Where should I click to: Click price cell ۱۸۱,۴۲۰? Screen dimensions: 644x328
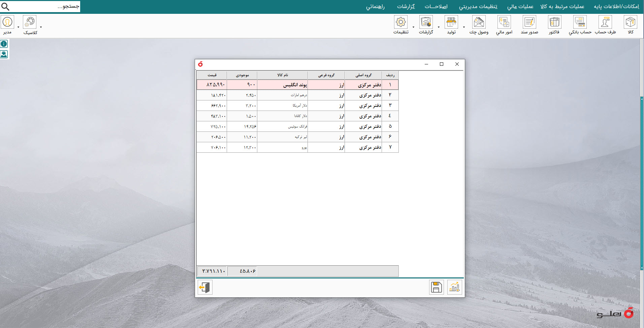click(x=212, y=95)
